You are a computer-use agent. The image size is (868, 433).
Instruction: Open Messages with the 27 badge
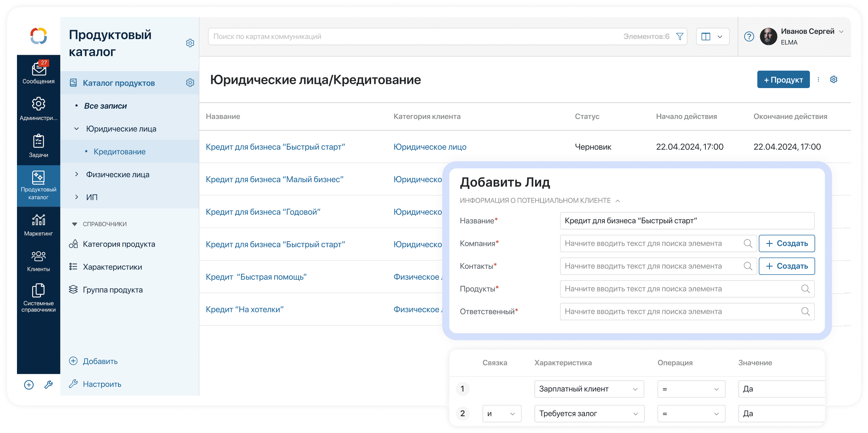[39, 73]
